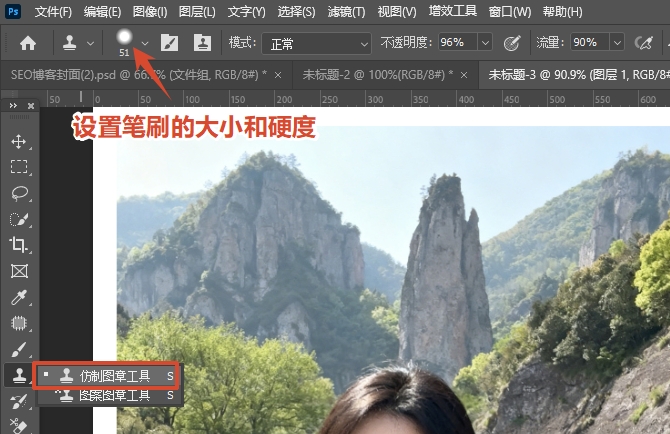Open the 增效工具 menu
The width and height of the screenshot is (670, 434).
coord(453,11)
